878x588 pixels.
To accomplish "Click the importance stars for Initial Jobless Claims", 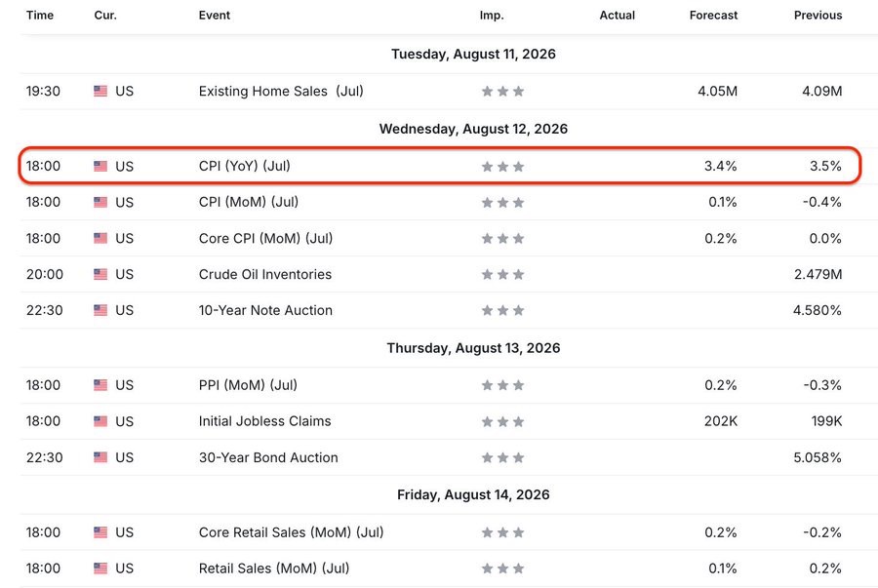I will [x=502, y=422].
